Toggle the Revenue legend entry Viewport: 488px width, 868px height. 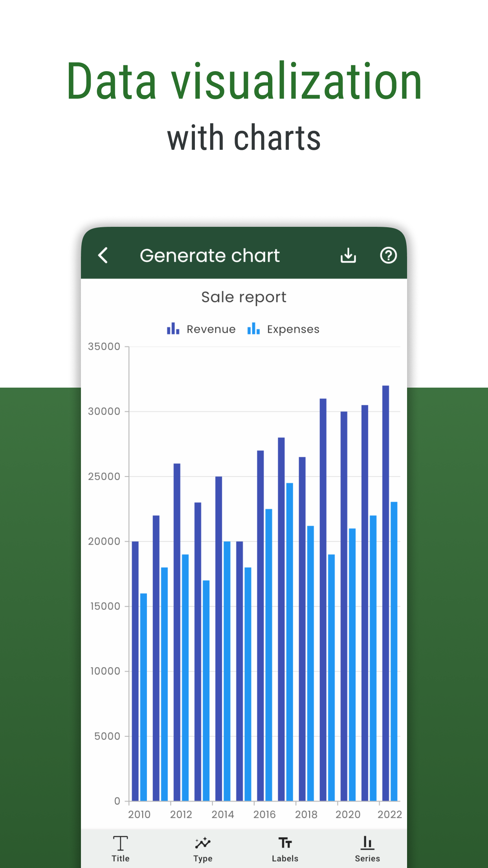pyautogui.click(x=201, y=329)
